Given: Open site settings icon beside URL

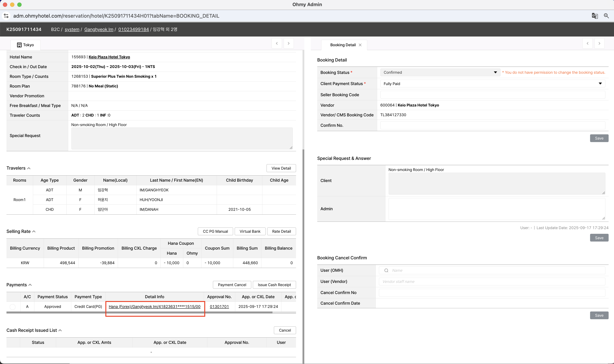Looking at the screenshot, I should coord(6,16).
